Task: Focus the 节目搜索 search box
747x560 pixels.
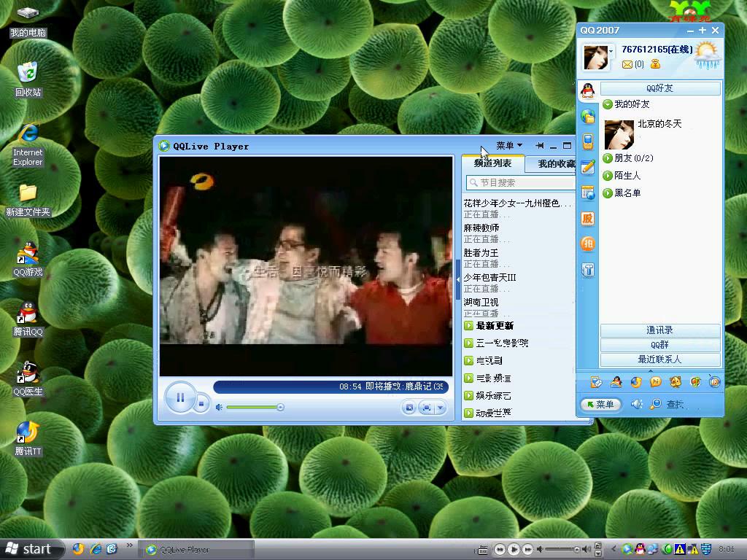Action: [521, 182]
